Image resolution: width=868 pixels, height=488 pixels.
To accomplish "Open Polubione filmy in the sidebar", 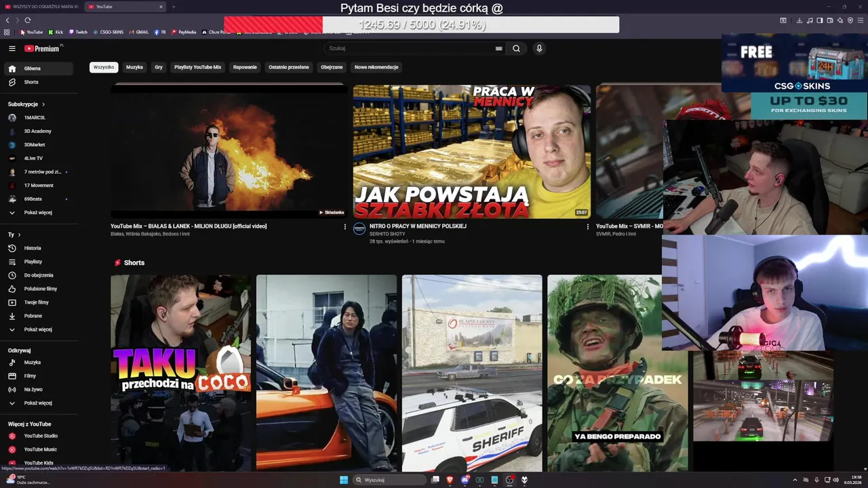I will pyautogui.click(x=38, y=289).
